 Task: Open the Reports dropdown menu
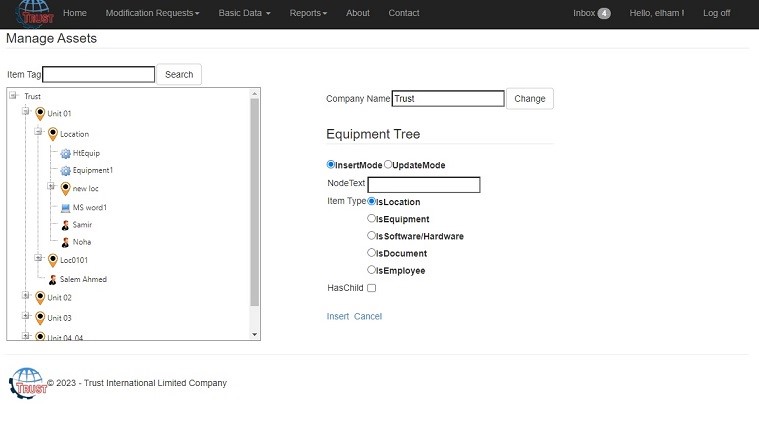308,13
